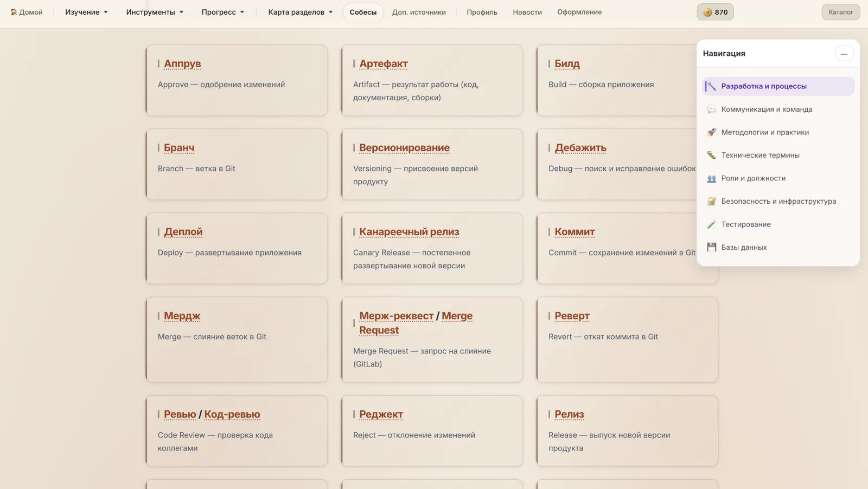Open the Мердж term link
The width and height of the screenshot is (868, 489).
[x=182, y=316]
